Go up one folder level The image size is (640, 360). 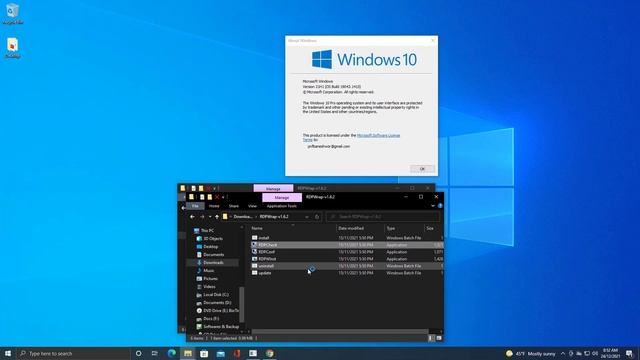click(x=217, y=217)
